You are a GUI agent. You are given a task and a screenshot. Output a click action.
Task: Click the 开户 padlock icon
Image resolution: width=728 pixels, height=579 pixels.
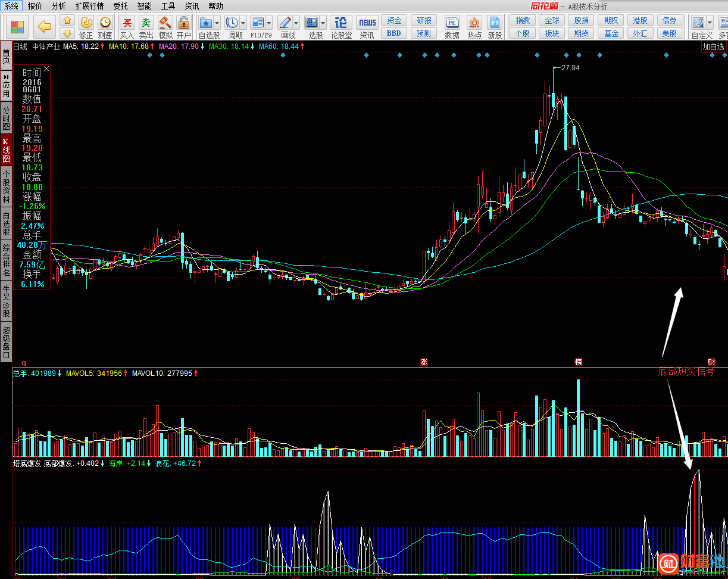pyautogui.click(x=183, y=23)
